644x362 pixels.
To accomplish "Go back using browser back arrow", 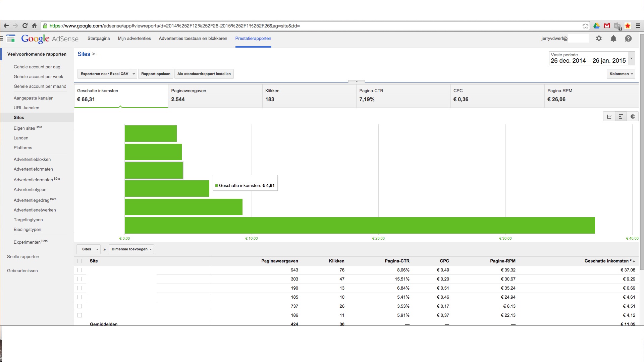I will (6, 26).
